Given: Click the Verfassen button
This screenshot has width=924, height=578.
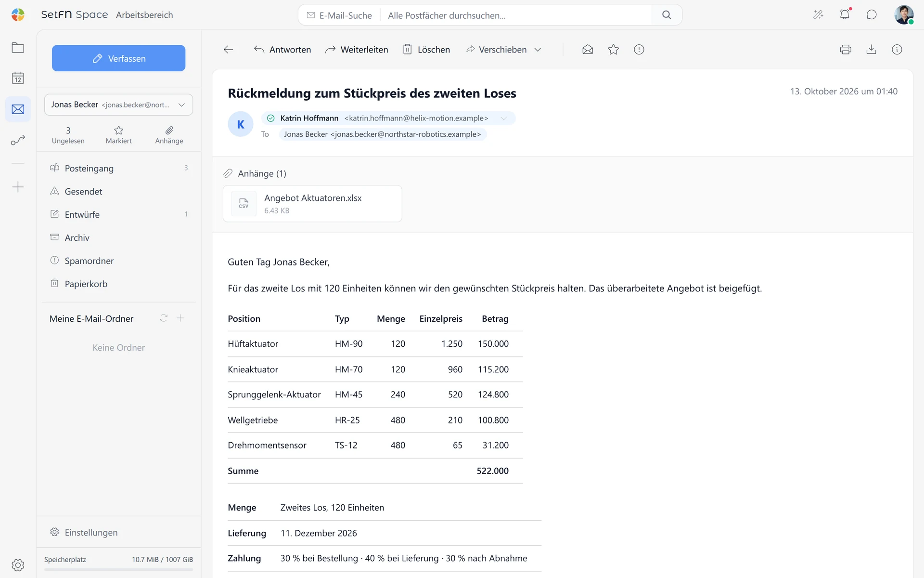Looking at the screenshot, I should pyautogui.click(x=118, y=58).
